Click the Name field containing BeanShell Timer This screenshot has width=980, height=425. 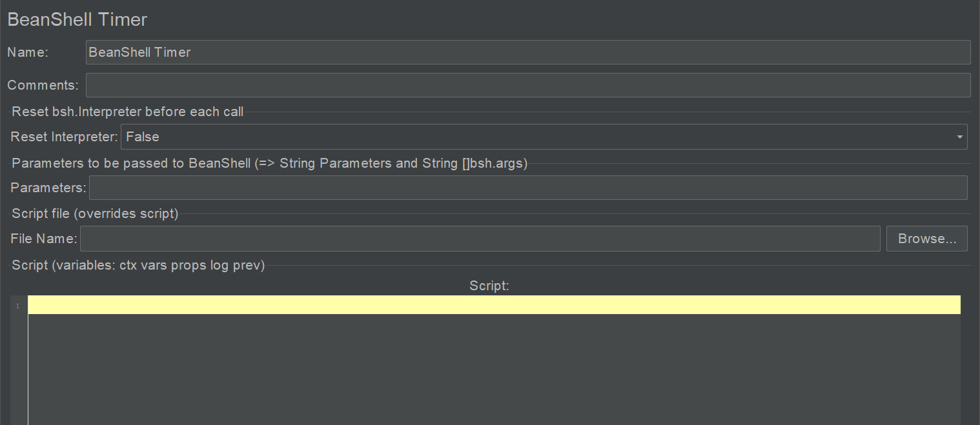point(528,52)
